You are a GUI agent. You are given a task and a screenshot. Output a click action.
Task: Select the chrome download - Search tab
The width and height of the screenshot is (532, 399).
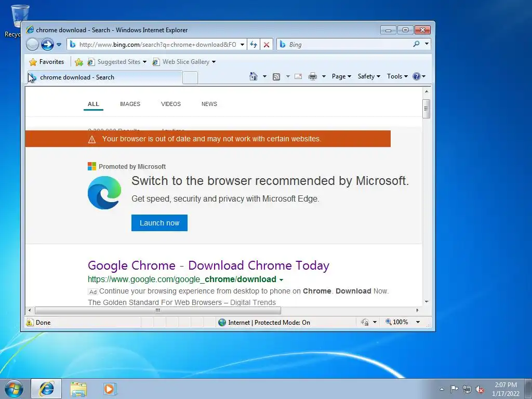click(x=104, y=77)
